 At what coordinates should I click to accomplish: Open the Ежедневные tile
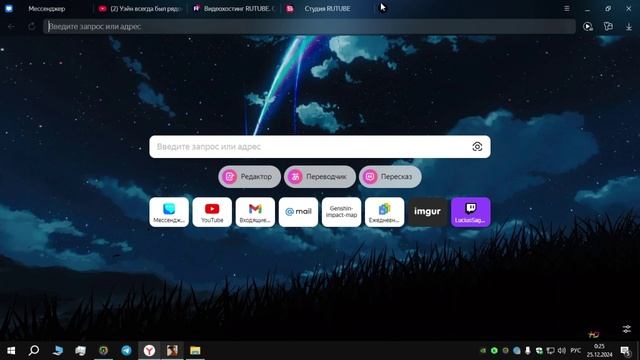pos(384,212)
